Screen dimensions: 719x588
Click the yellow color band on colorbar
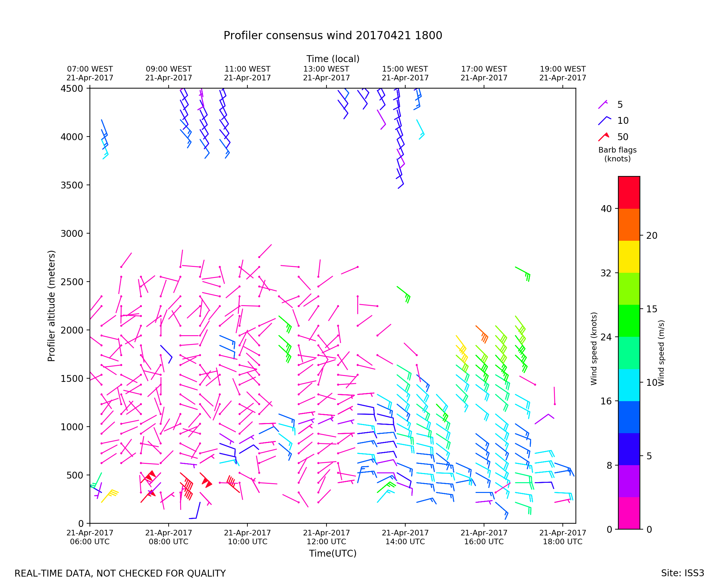coord(629,257)
